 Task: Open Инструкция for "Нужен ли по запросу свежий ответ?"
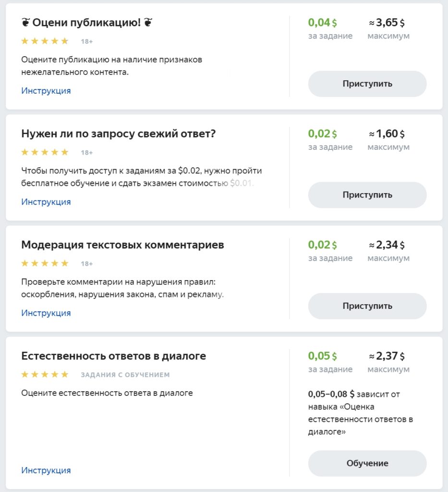click(46, 202)
